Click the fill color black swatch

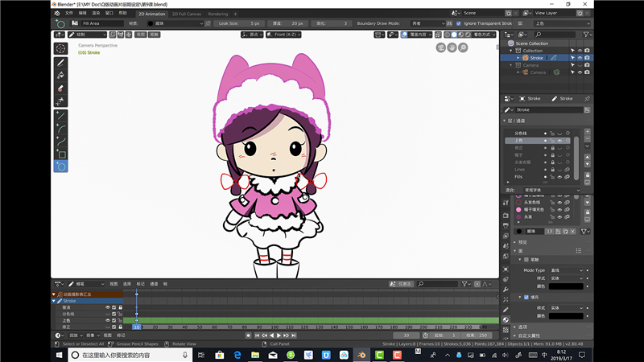[566, 316]
